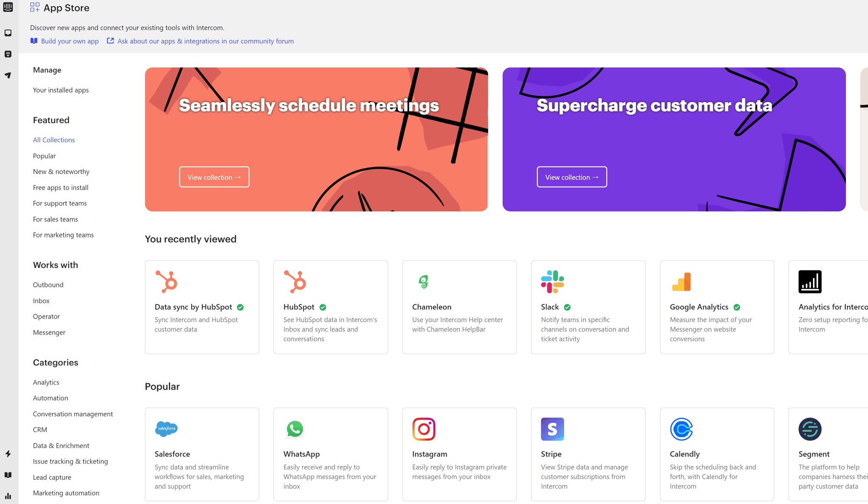Click 'Sync Intercom and HubSpot customer data' description
The height and width of the screenshot is (504, 868).
196,325
